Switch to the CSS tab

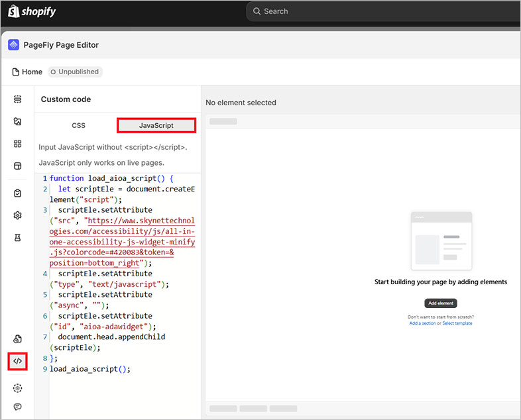click(x=78, y=125)
